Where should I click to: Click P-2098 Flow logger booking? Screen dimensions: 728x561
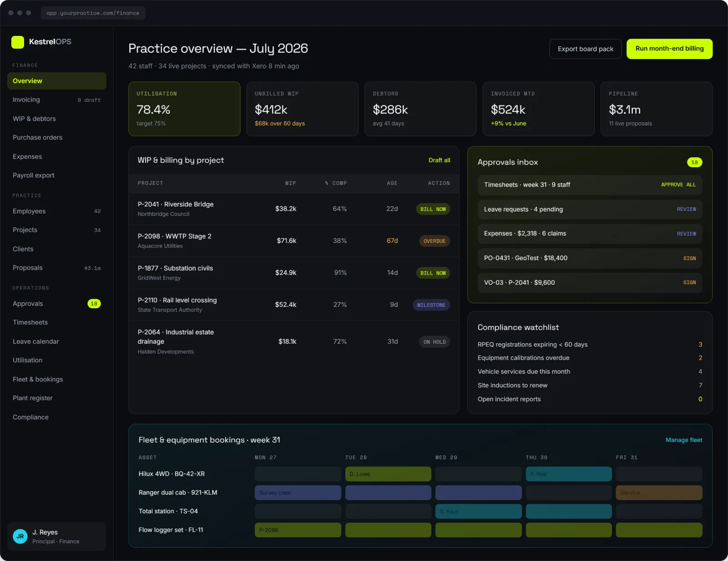(298, 530)
